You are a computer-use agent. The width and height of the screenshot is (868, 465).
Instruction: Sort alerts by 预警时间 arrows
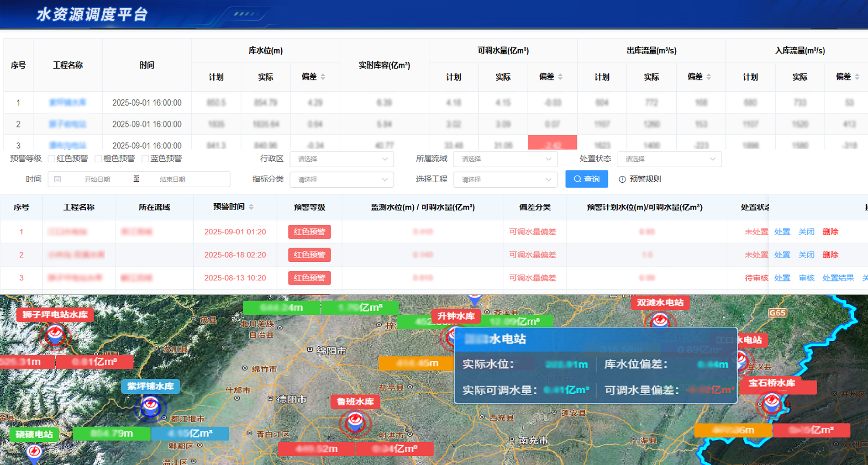click(251, 207)
